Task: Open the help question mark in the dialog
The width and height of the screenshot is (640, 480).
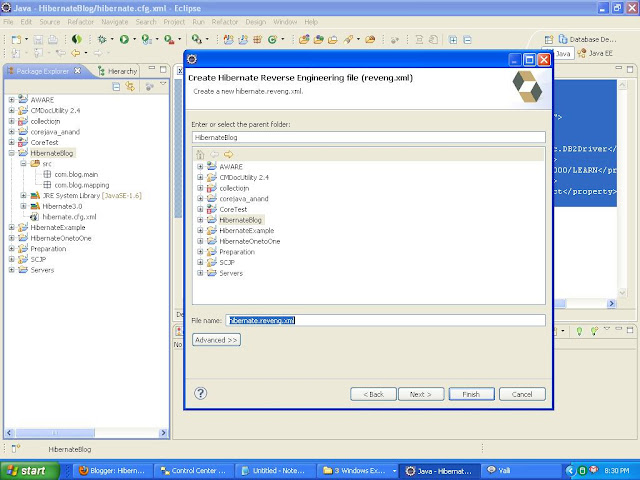Action: pos(200,393)
